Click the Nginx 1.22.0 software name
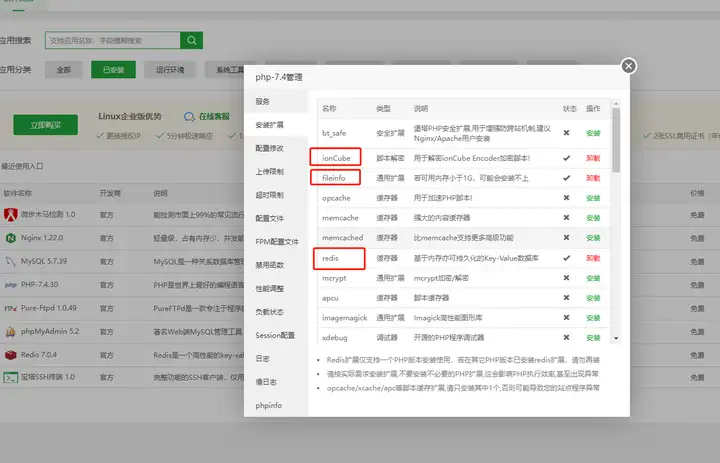This screenshot has width=720, height=463. click(x=42, y=238)
